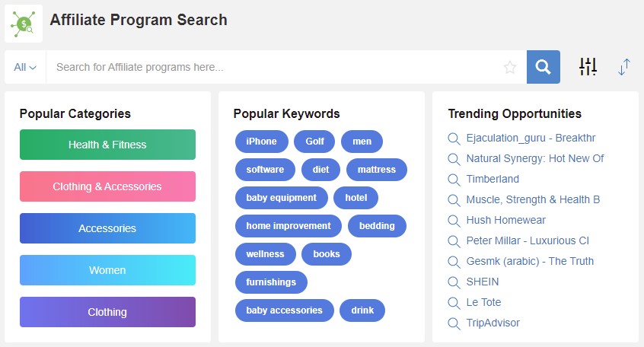Select the Health & Fitness category
This screenshot has width=644, height=347.
107,145
